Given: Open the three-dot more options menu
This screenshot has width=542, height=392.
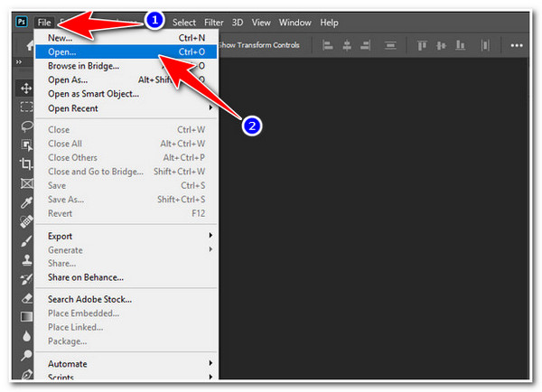Looking at the screenshot, I should tap(517, 45).
